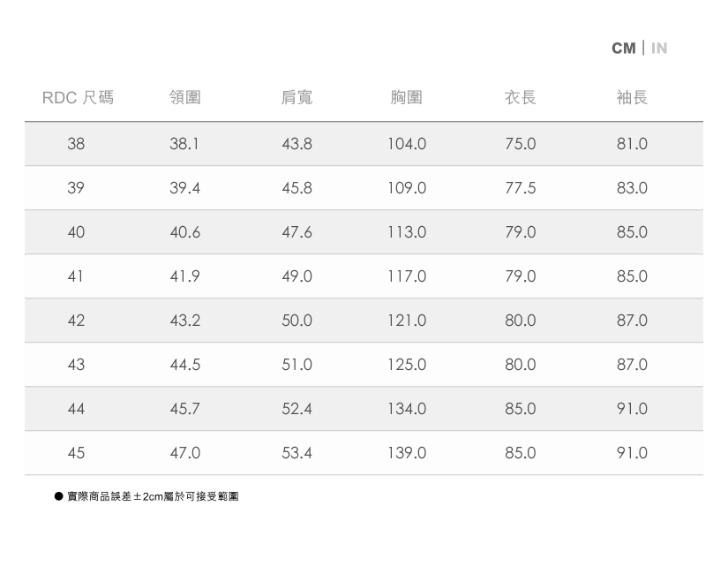The image size is (728, 574).
Task: Select the size 44 row label
Action: coord(76,409)
